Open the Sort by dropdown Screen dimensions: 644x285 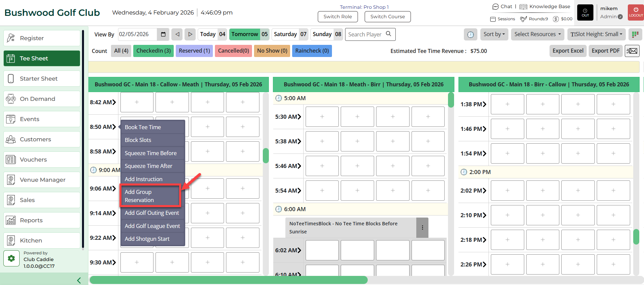pos(494,34)
